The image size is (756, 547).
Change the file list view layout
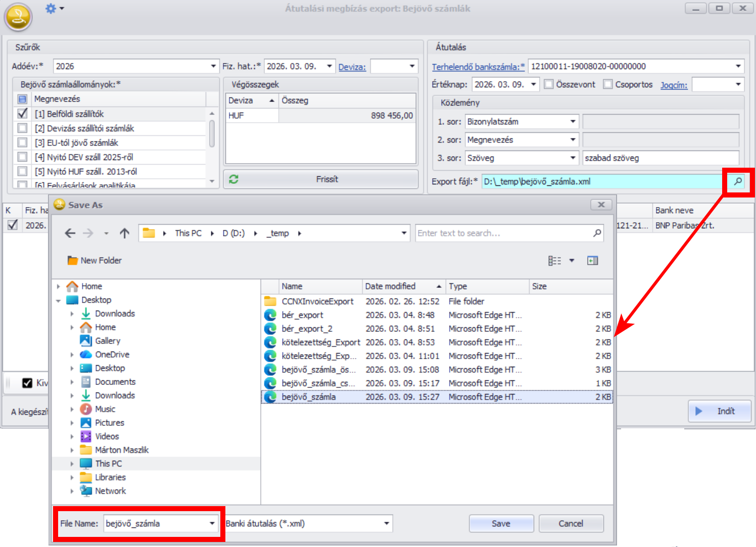[555, 261]
